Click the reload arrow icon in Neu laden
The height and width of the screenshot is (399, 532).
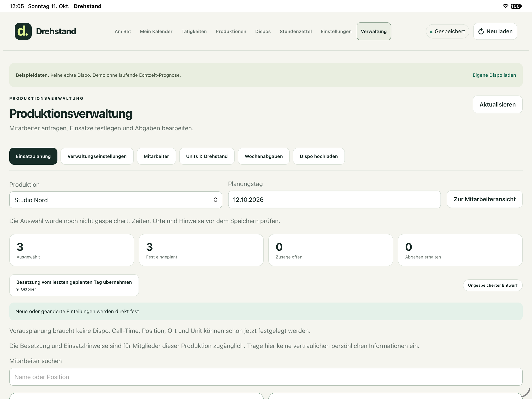pyautogui.click(x=481, y=31)
